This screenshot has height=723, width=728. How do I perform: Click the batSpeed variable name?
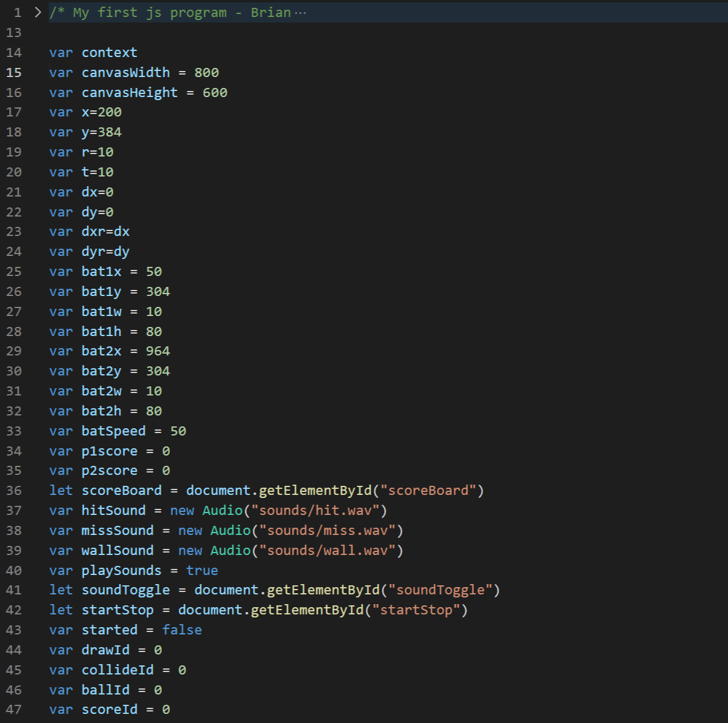click(x=113, y=431)
